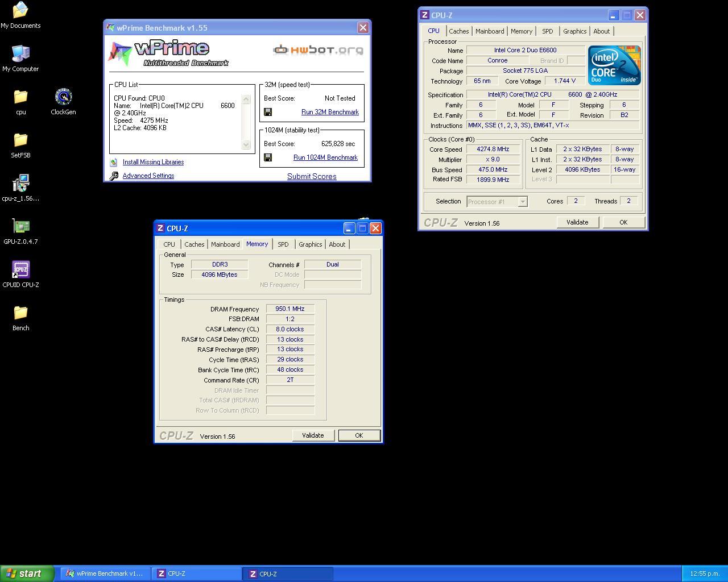Click OK in CPU window
This screenshot has width=728, height=582.
click(623, 222)
